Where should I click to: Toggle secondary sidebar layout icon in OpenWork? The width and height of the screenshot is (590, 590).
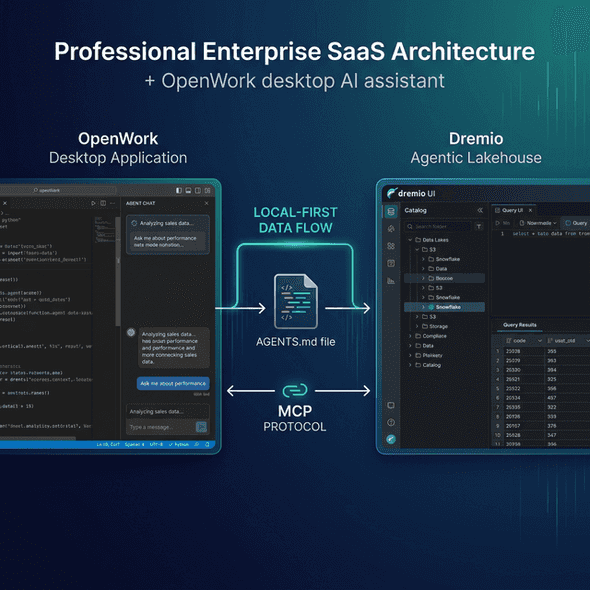point(198,190)
